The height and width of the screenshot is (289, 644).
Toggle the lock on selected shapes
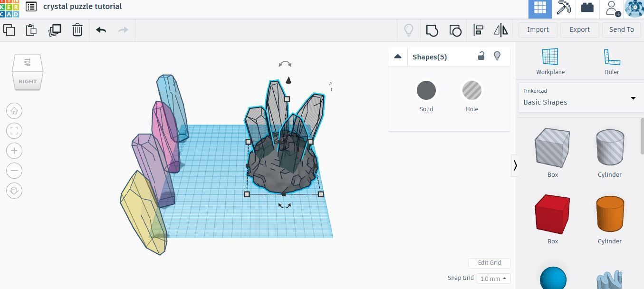[x=481, y=56]
